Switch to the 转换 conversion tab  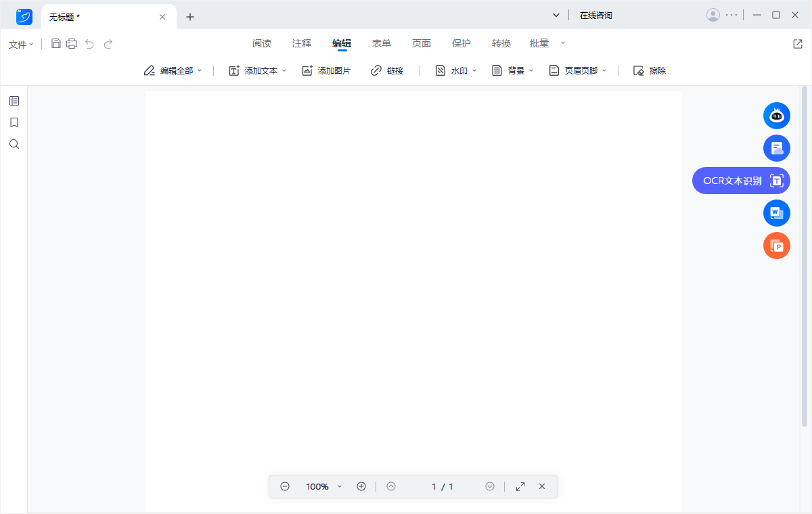click(x=501, y=43)
